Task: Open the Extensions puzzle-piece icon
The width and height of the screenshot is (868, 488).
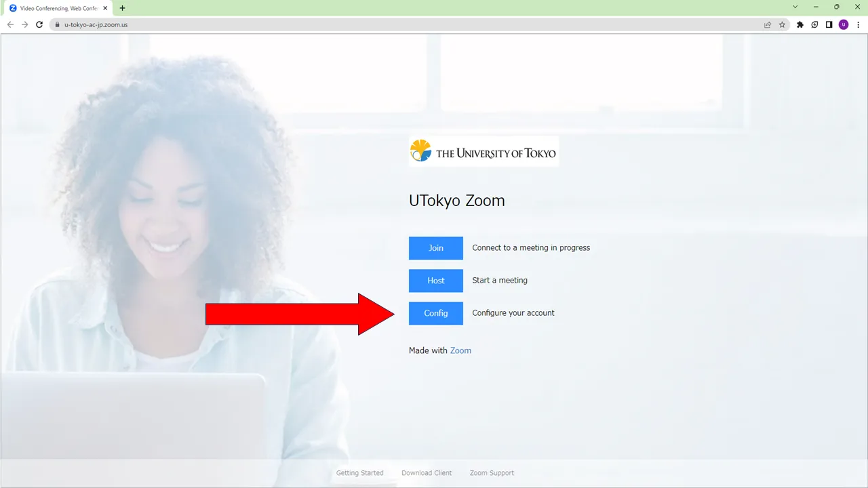Action: point(800,24)
